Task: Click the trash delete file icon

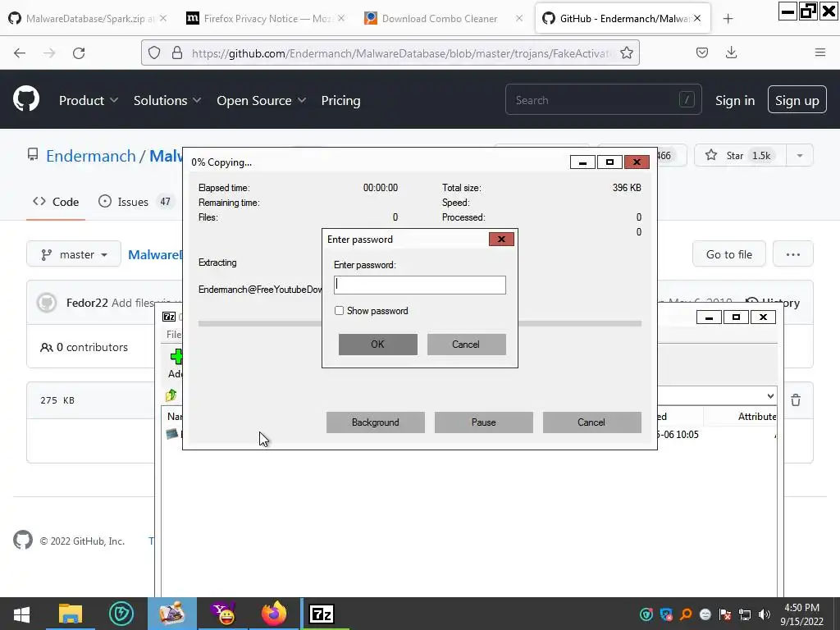Action: (x=796, y=400)
